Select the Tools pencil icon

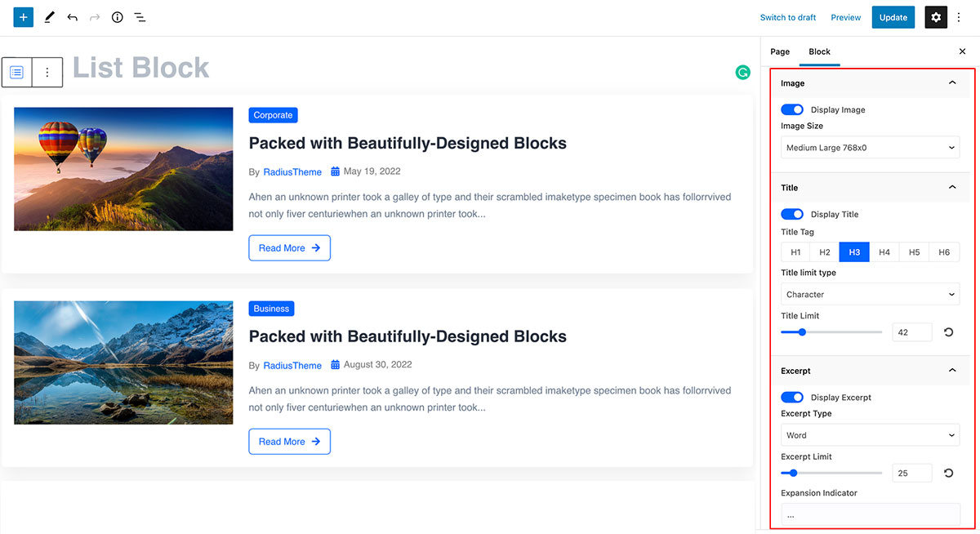coord(49,17)
